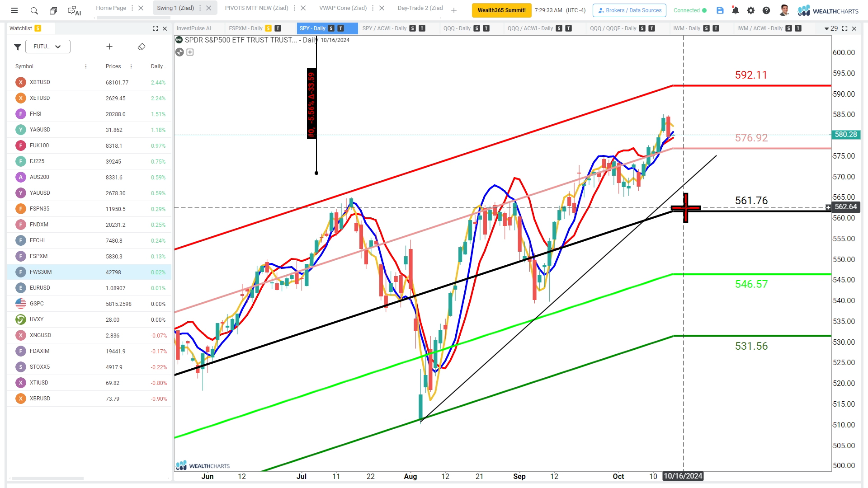Select XBTUSD in the watchlist
This screenshot has width=868, height=488.
point(89,82)
